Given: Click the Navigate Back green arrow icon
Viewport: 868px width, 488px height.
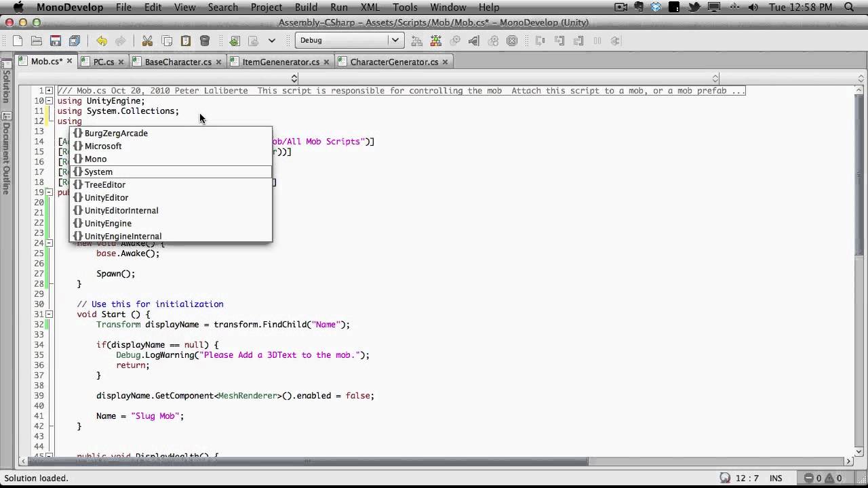Looking at the screenshot, I should [234, 41].
